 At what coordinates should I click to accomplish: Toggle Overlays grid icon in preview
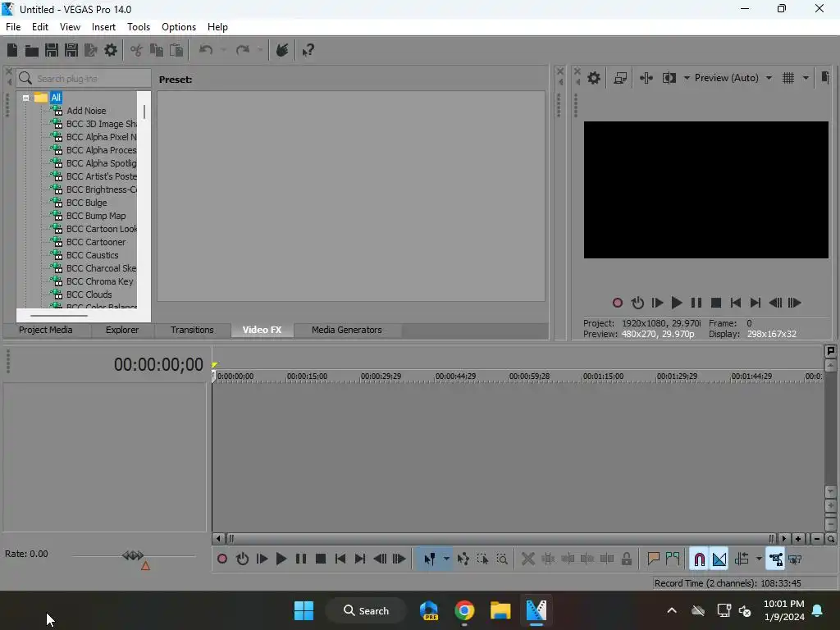coord(788,78)
